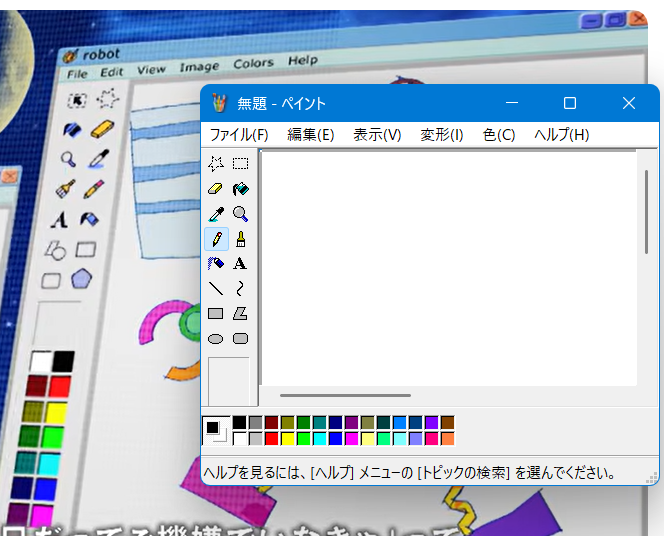Select the Ellipse shape tool in ペイント
This screenshot has width=664, height=536.
[x=216, y=339]
